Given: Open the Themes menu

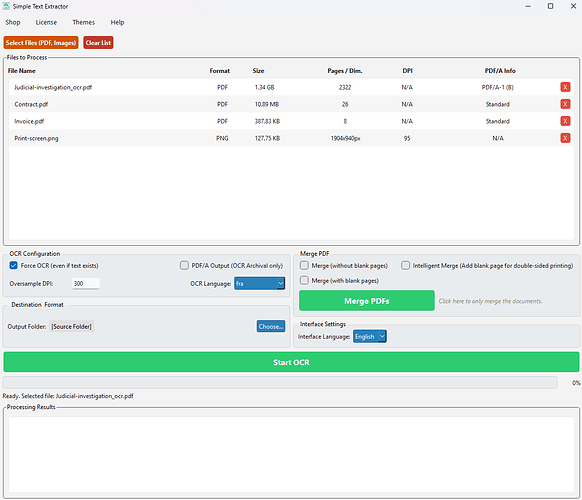Looking at the screenshot, I should click(84, 22).
